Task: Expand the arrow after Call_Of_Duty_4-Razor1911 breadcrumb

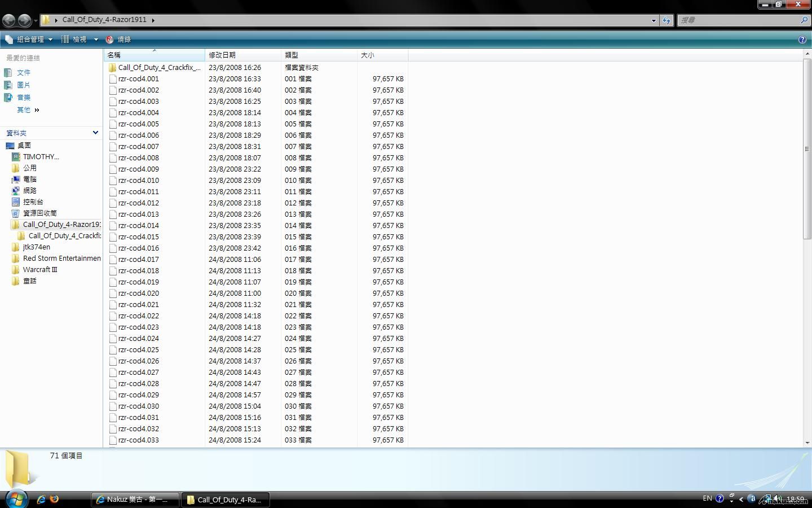Action: (x=153, y=20)
